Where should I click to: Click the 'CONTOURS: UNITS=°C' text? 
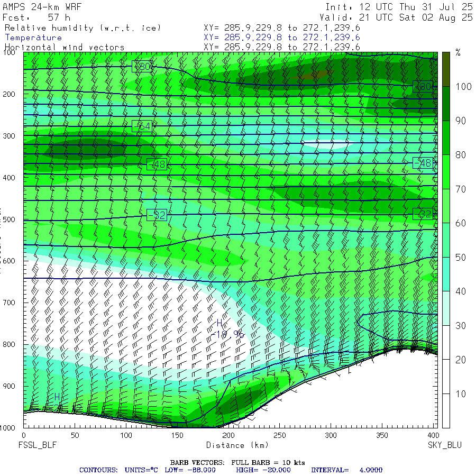(118, 470)
